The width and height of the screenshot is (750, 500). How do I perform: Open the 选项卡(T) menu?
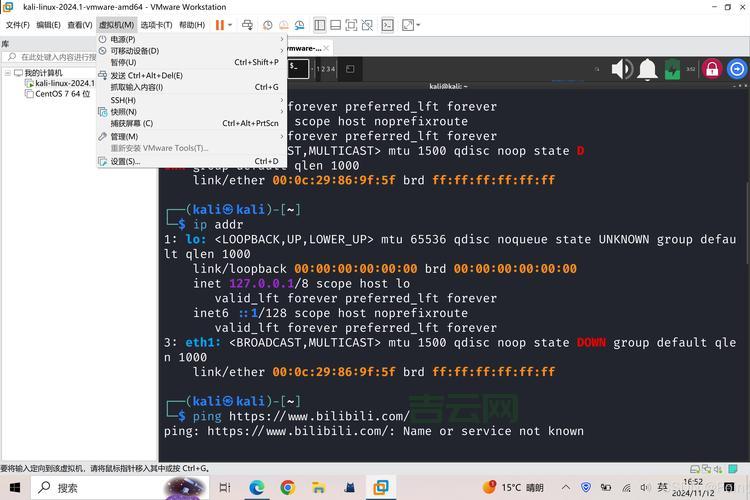tap(156, 24)
